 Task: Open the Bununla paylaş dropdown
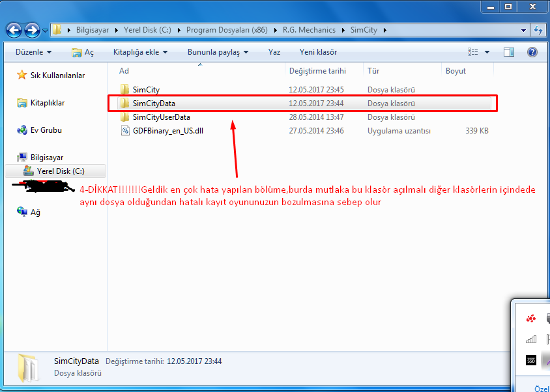(x=218, y=52)
